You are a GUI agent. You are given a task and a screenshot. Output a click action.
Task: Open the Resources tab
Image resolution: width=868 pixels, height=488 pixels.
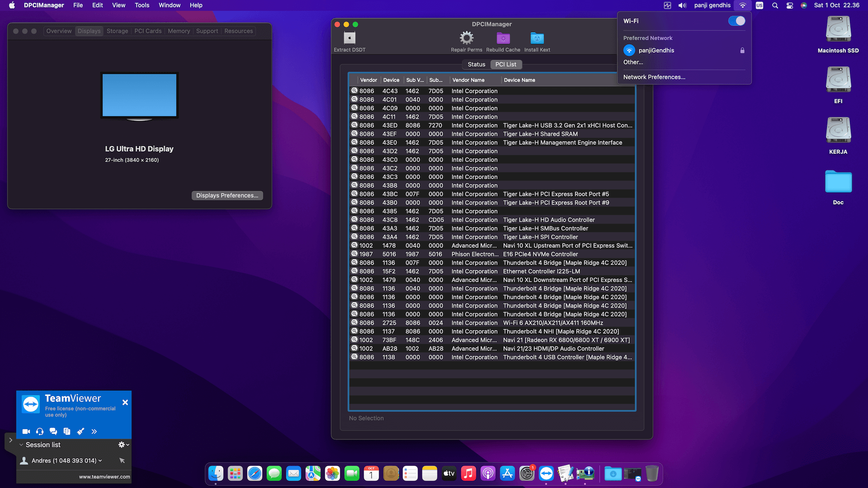click(x=238, y=31)
